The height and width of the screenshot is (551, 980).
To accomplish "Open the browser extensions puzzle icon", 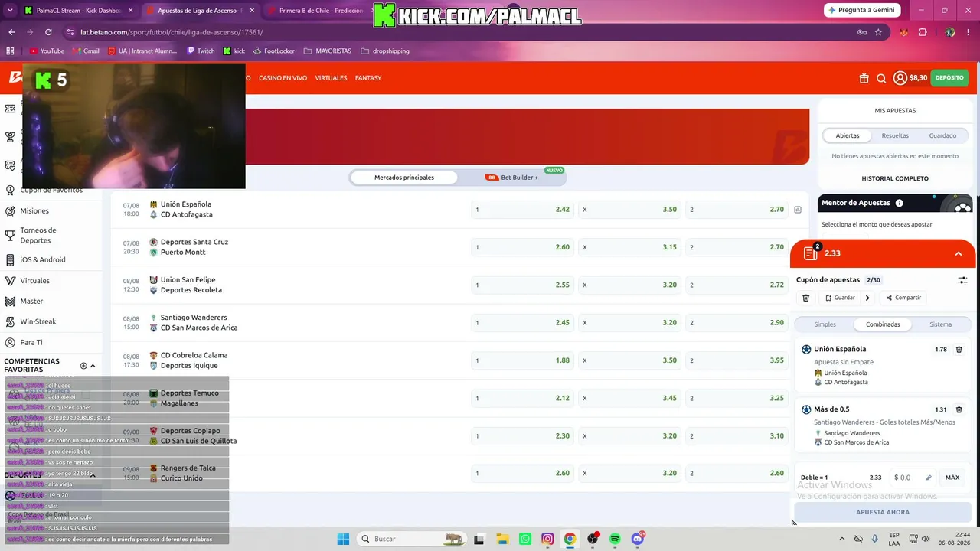I will [923, 32].
